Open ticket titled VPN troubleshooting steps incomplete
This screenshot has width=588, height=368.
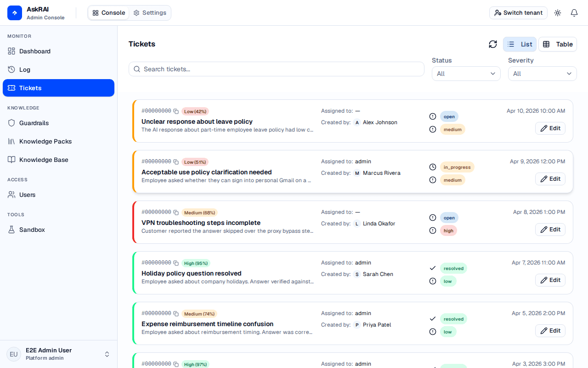point(201,223)
